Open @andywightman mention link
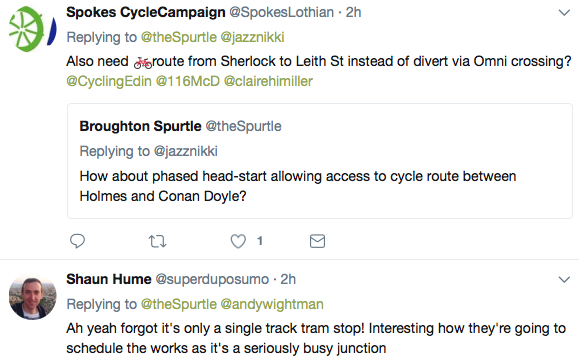This screenshot has width=579, height=364. tap(272, 304)
